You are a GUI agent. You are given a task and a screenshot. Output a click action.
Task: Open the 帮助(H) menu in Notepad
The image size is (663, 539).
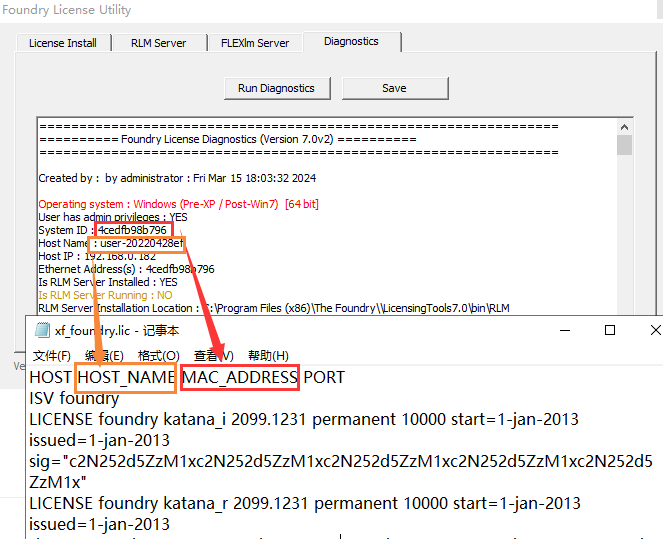click(268, 356)
